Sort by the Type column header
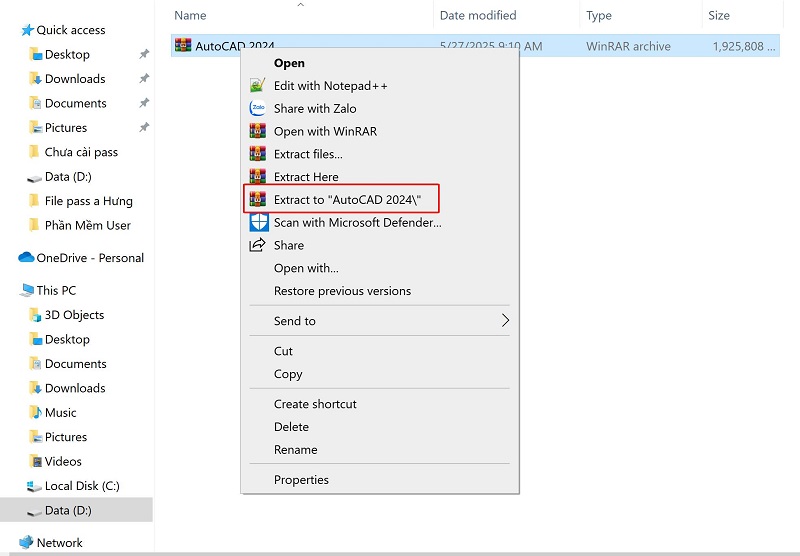 coord(598,15)
